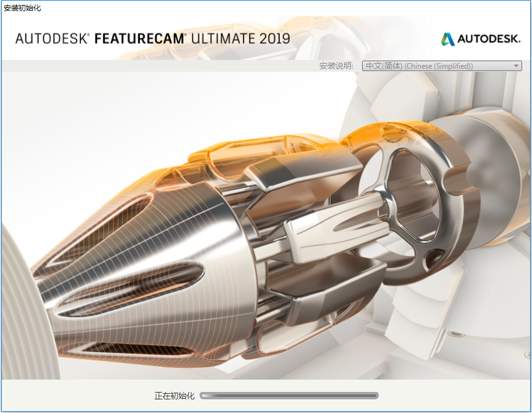Click the initialization progress bar
The height and width of the screenshot is (413, 532).
click(289, 395)
